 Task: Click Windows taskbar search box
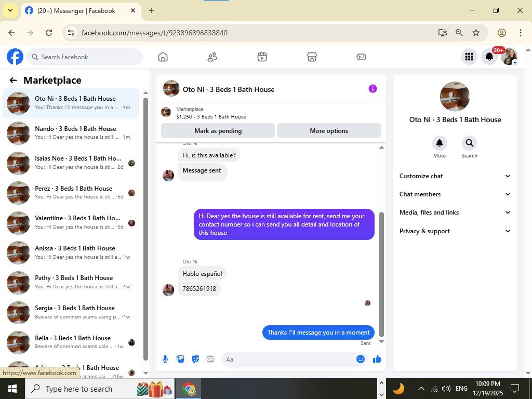pyautogui.click(x=100, y=389)
